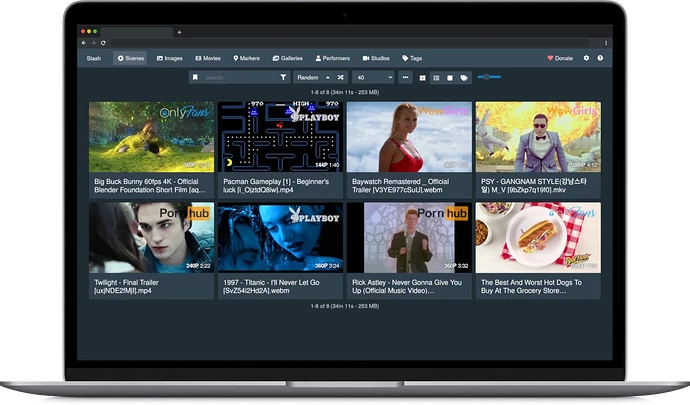
Task: Click 'Baywatch Remastered _ Official' title
Action: tap(400, 186)
